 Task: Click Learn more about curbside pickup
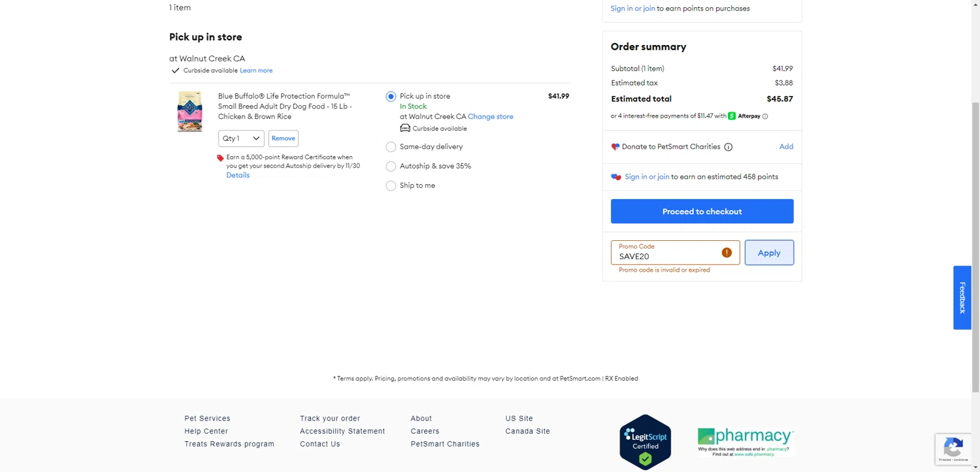256,71
